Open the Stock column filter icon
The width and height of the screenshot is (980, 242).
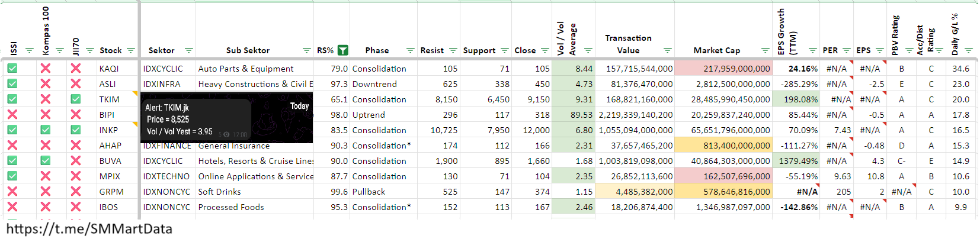(x=131, y=50)
